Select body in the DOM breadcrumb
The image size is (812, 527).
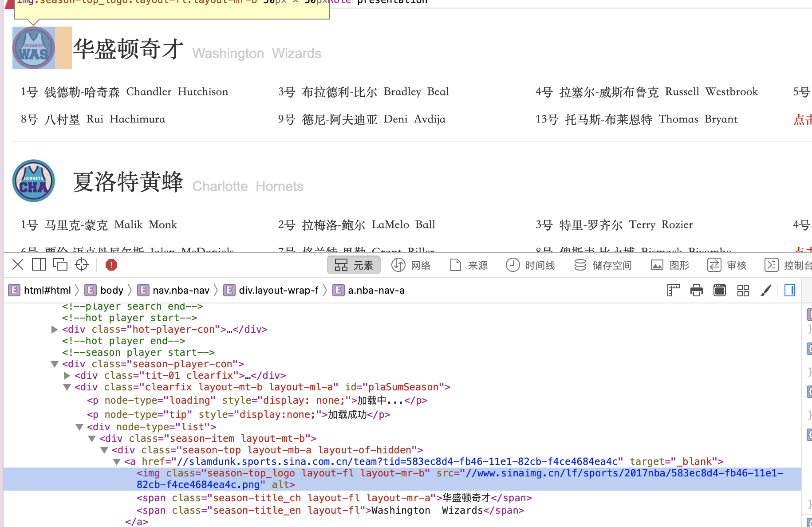point(104,290)
